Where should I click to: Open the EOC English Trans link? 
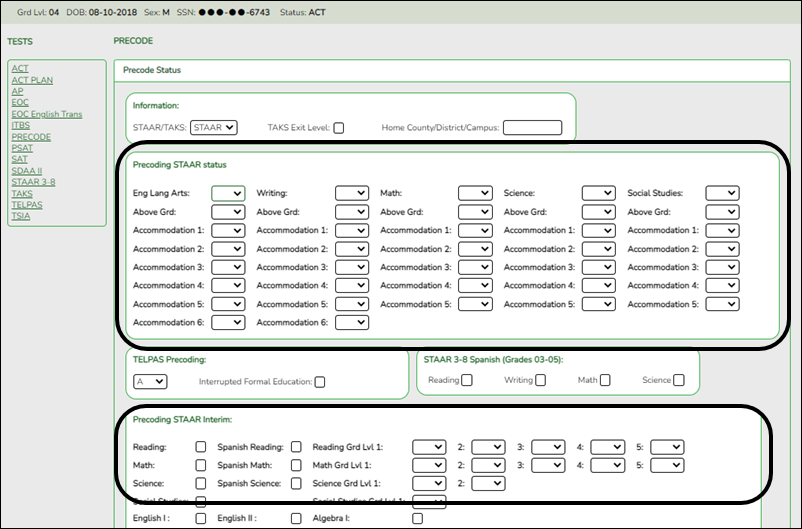coord(46,114)
